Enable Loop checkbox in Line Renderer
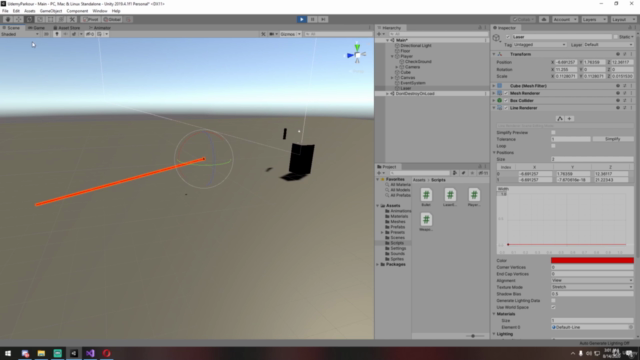Screen dimensions: 640x360 (553, 146)
